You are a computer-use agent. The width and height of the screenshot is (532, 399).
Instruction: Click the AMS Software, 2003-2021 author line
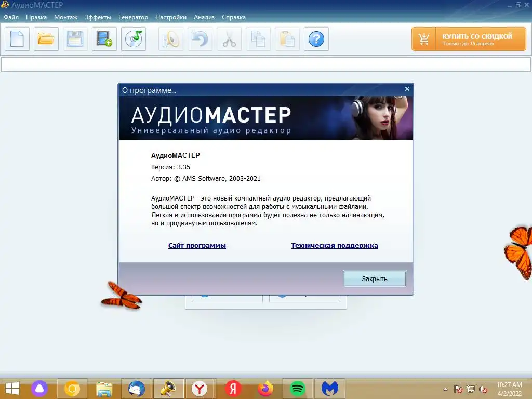206,179
